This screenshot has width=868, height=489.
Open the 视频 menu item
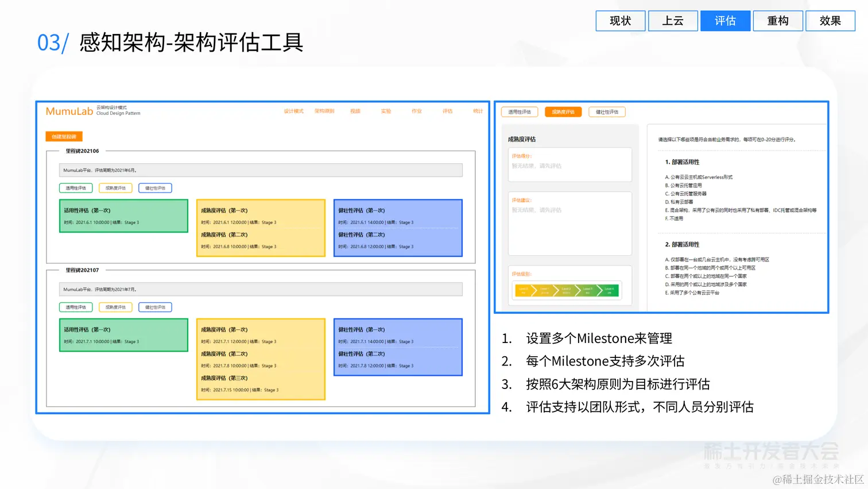click(355, 111)
